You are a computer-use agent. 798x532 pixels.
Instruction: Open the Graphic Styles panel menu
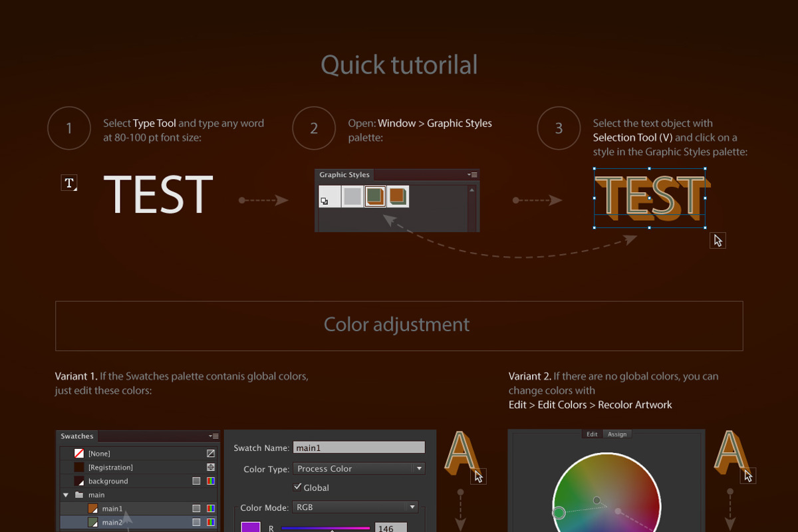(x=472, y=175)
